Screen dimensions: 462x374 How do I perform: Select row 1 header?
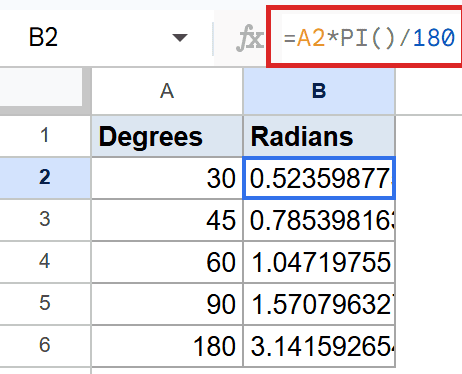click(x=45, y=136)
